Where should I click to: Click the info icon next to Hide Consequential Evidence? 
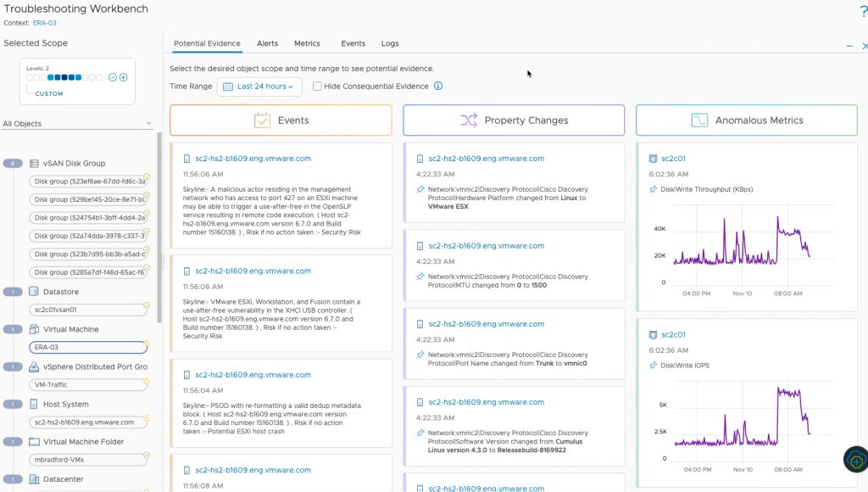coord(437,85)
